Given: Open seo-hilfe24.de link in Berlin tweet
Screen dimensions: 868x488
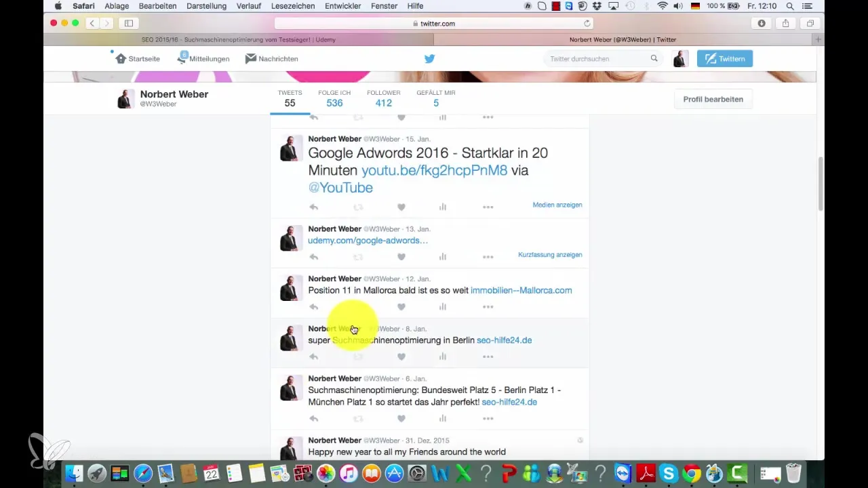Looking at the screenshot, I should (x=504, y=340).
